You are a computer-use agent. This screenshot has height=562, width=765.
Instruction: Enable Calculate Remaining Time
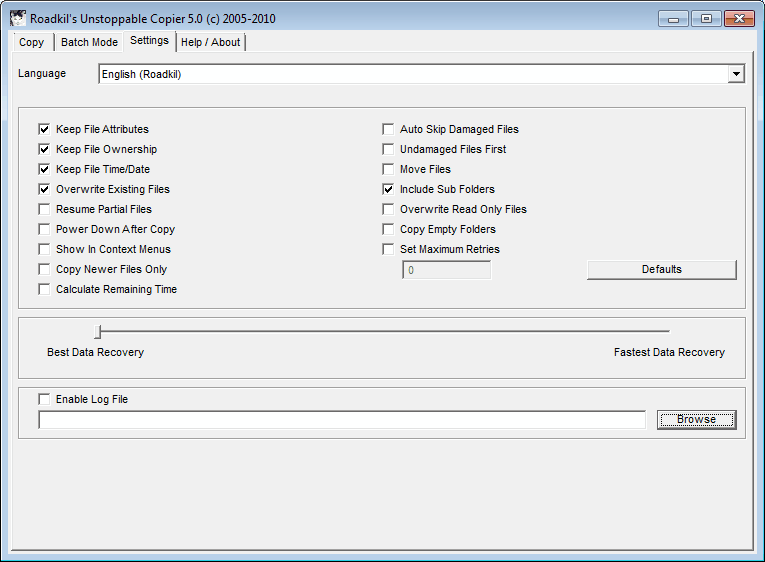coord(44,289)
